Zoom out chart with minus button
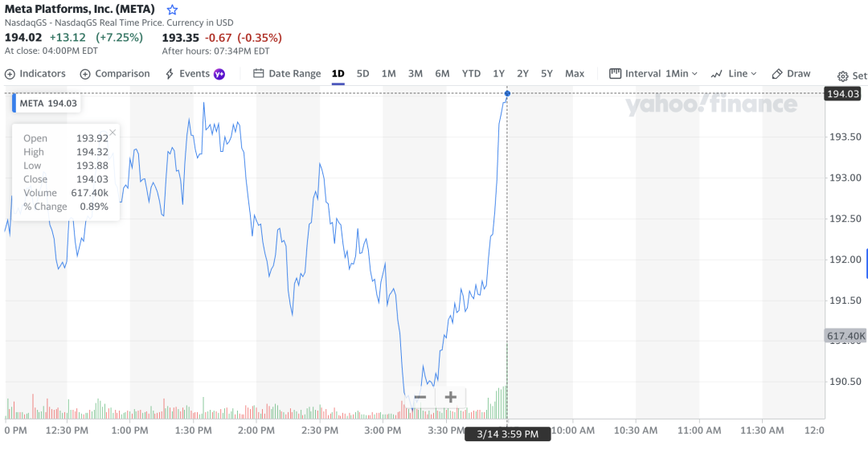Screen dimensions: 868x450 click(420, 397)
